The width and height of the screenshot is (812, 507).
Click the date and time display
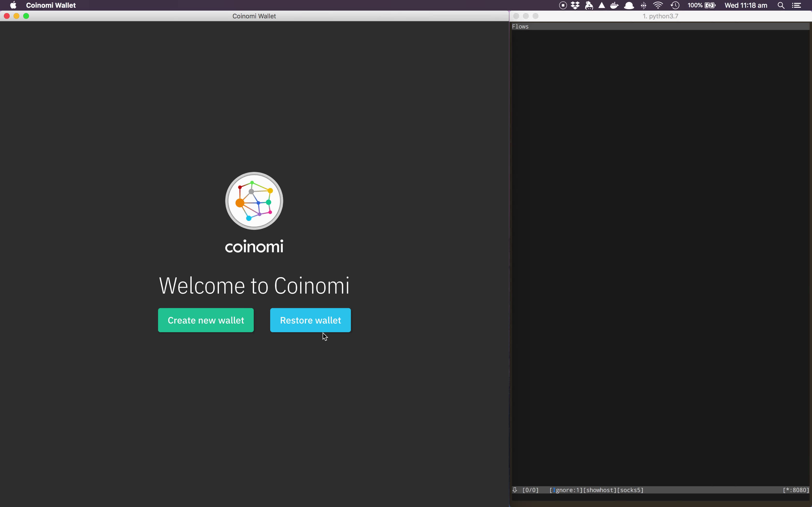pyautogui.click(x=746, y=5)
